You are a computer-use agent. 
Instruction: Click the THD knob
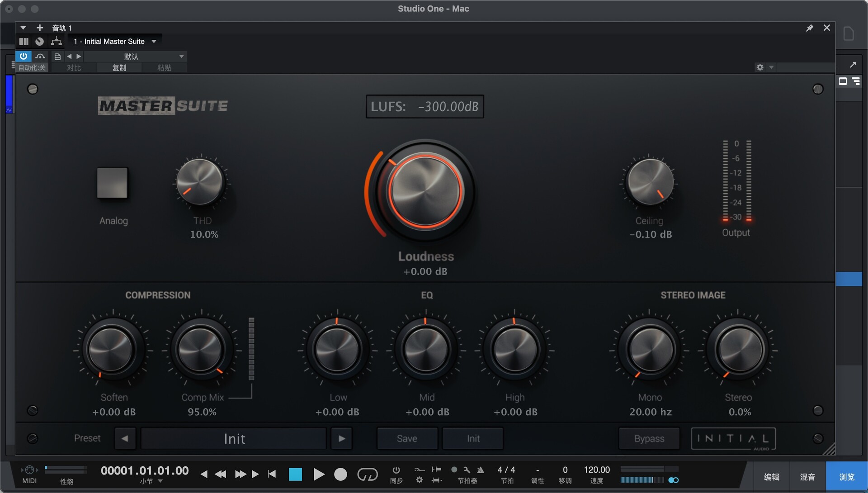[200, 182]
